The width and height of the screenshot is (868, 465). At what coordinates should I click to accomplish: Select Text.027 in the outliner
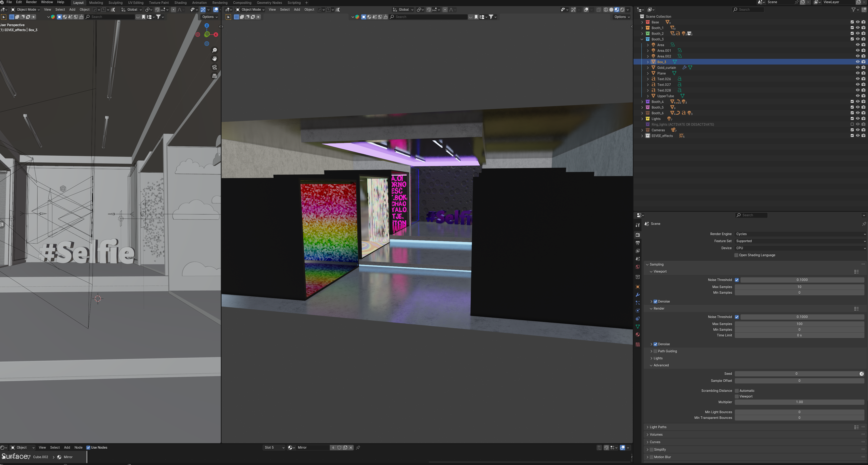click(x=664, y=85)
